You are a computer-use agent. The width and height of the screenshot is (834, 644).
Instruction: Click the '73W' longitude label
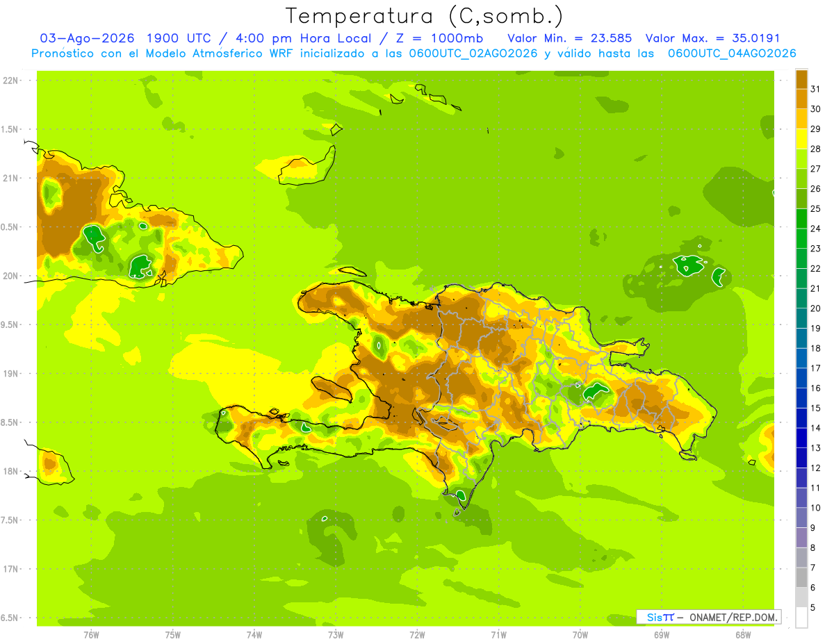point(336,635)
